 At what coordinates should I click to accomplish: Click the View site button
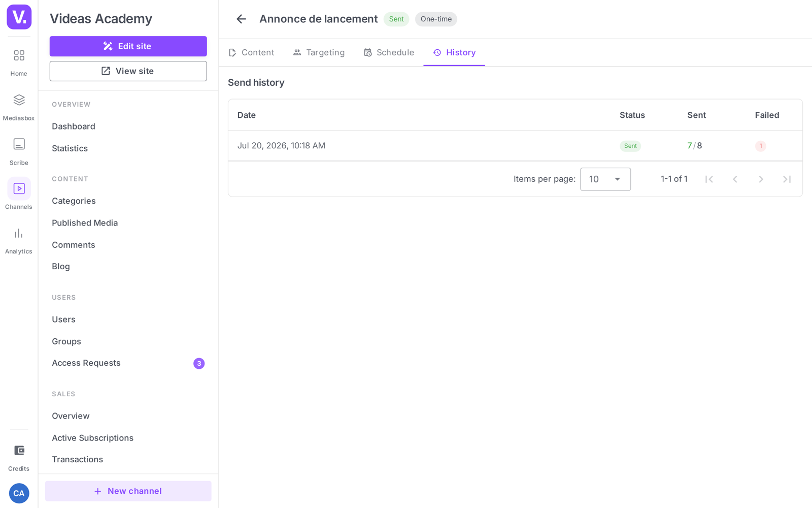[x=128, y=71]
